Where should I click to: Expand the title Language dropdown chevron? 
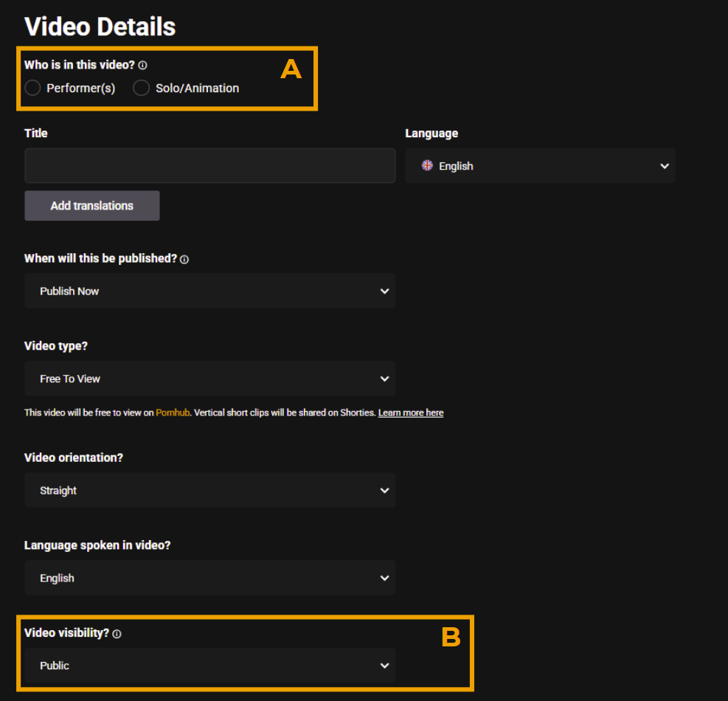pos(665,166)
